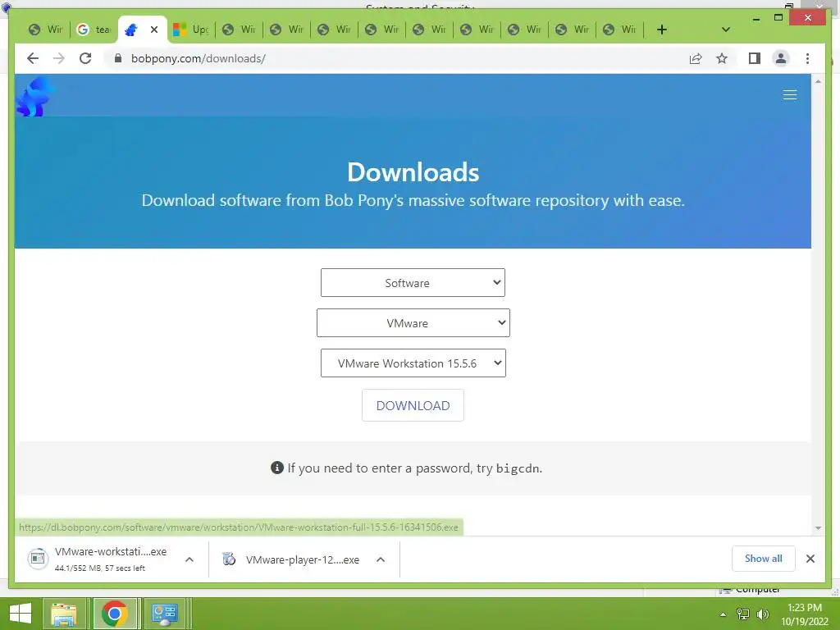Go back to the previous page
Screen dimensions: 840x630
coord(33,58)
